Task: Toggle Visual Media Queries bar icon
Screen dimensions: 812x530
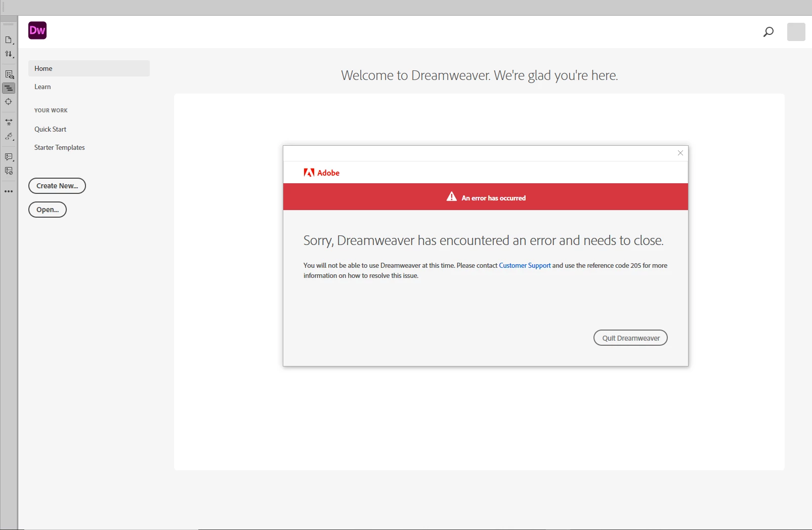Action: tap(9, 88)
